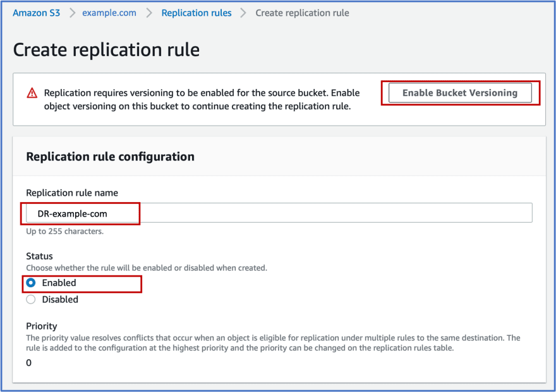
Task: Click the priority value '0'
Action: coord(28,363)
